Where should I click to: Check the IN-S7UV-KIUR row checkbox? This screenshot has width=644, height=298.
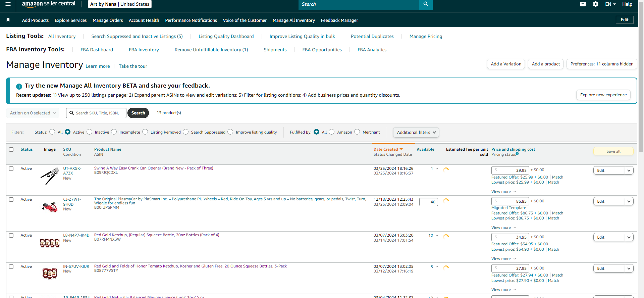point(11,267)
